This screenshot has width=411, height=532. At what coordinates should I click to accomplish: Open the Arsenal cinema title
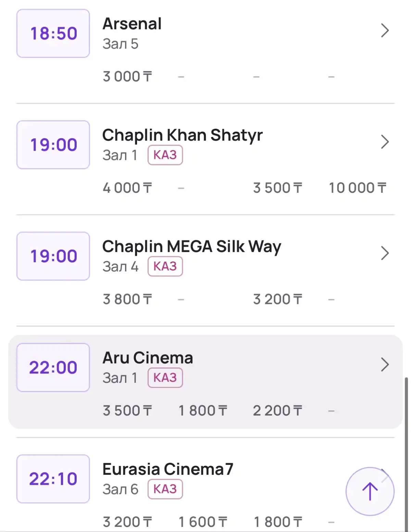(132, 24)
